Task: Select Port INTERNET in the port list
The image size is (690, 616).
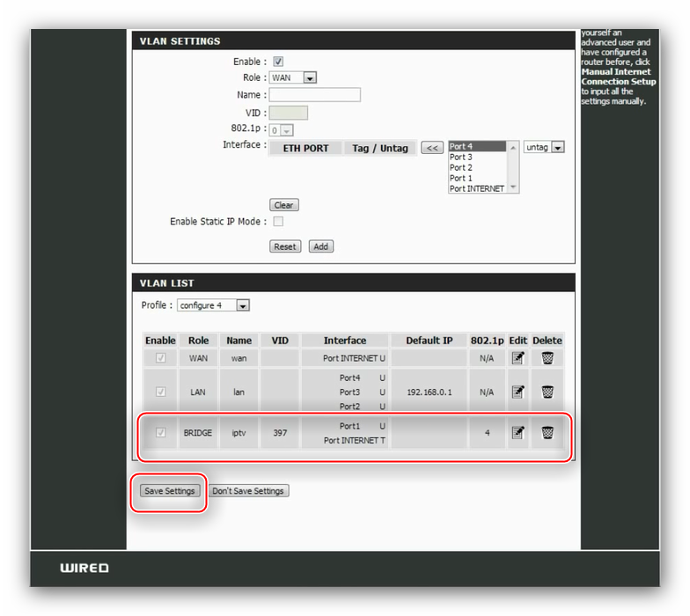Action: [477, 188]
